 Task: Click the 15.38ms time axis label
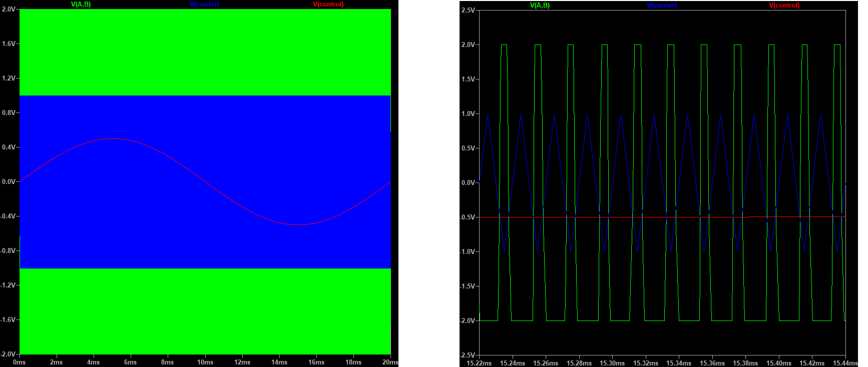(x=745, y=363)
